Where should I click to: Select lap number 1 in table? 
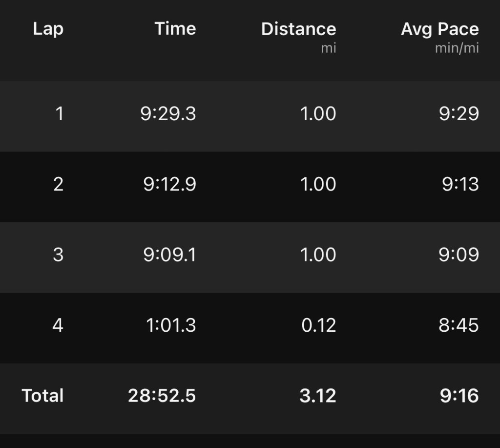point(60,114)
